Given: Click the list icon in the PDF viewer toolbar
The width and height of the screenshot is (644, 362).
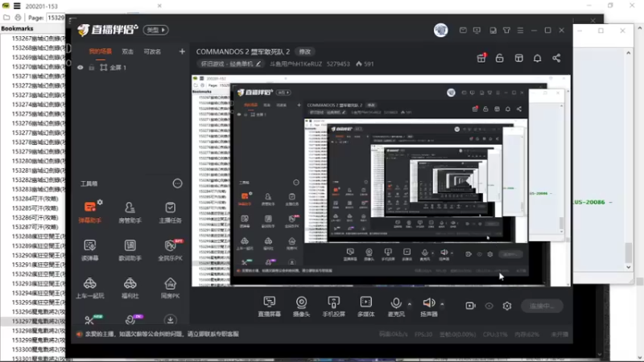Looking at the screenshot, I should click(17, 6).
